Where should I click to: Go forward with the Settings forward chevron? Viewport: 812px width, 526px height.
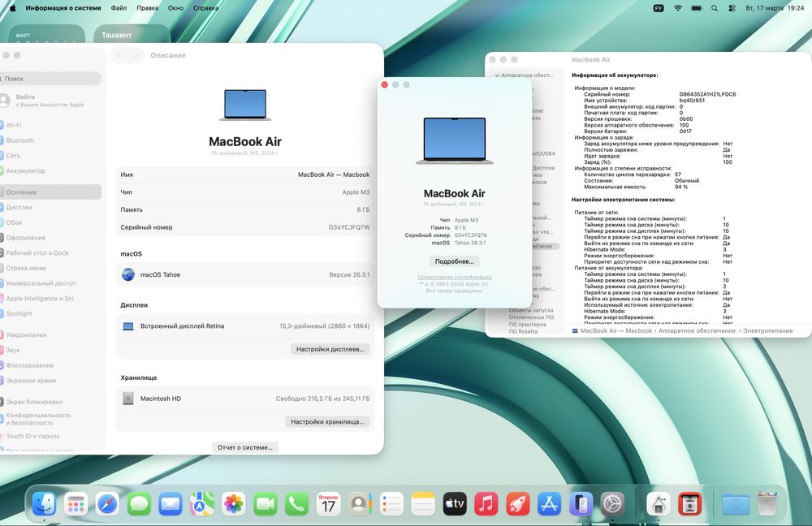(136, 55)
